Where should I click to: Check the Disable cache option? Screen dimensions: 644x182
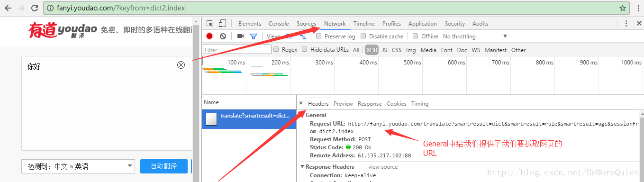point(363,36)
